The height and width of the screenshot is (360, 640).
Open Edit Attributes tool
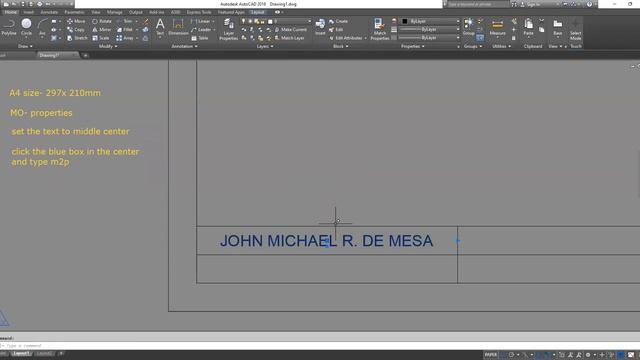tap(346, 38)
